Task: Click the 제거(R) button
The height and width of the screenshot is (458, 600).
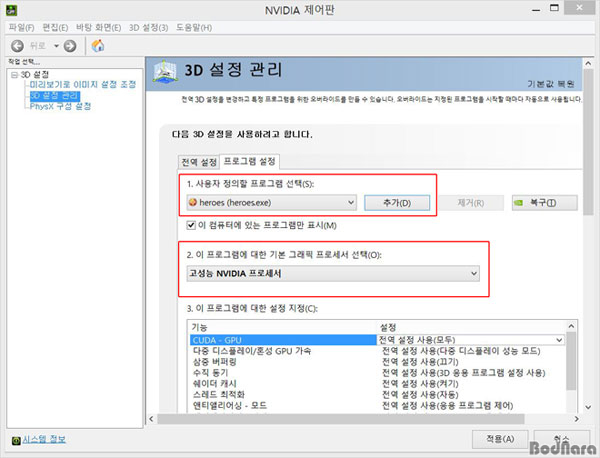Action: coord(471,203)
